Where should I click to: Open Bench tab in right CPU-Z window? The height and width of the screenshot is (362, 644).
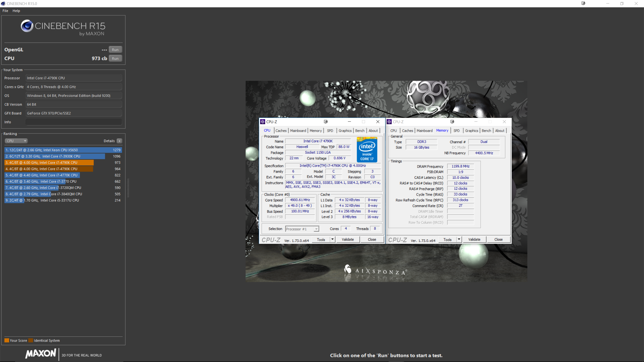486,130
